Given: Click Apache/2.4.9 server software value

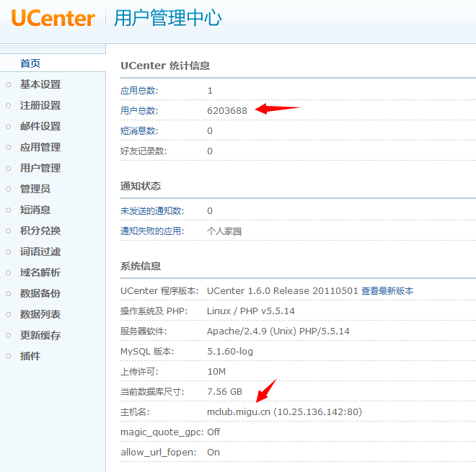Looking at the screenshot, I should [x=278, y=331].
